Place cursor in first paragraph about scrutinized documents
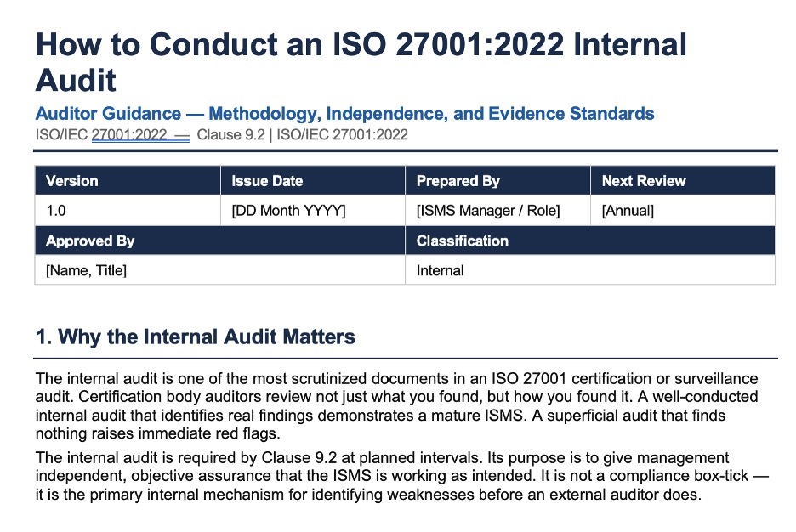 pos(396,405)
